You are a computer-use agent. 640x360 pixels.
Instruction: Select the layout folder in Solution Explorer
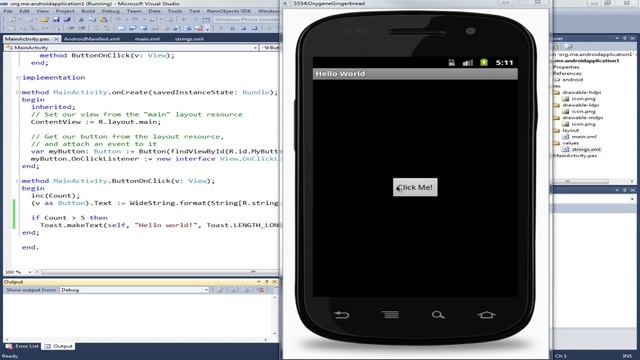[x=571, y=130]
